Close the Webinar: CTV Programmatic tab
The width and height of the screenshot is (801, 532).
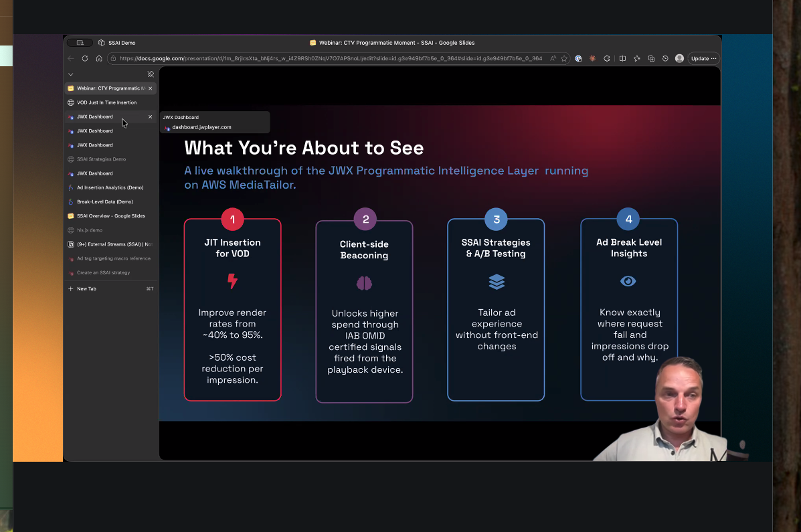tap(150, 88)
